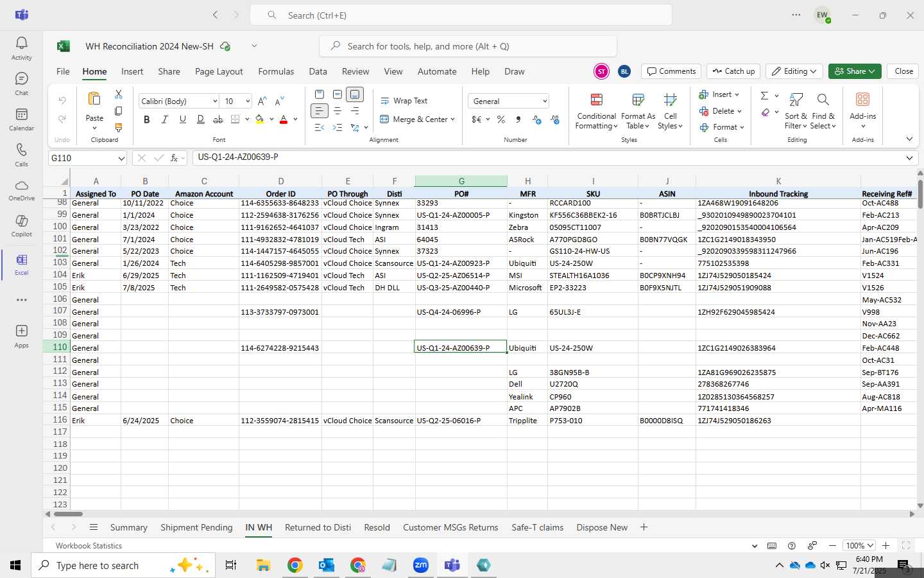Decrease indent icon
This screenshot has width=924, height=578.
pos(320,127)
